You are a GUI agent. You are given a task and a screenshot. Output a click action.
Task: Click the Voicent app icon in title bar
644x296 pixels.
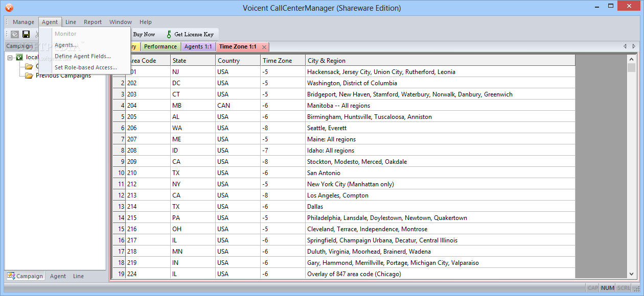pyautogui.click(x=9, y=8)
